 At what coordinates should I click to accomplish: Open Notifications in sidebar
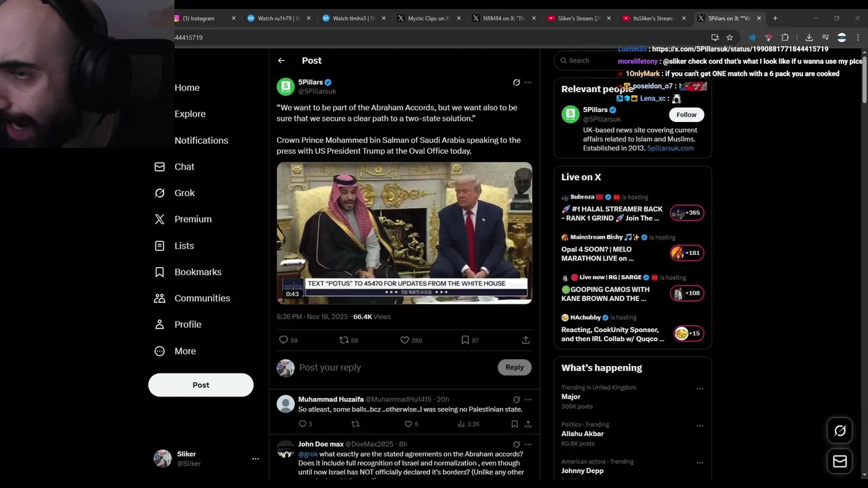201,140
